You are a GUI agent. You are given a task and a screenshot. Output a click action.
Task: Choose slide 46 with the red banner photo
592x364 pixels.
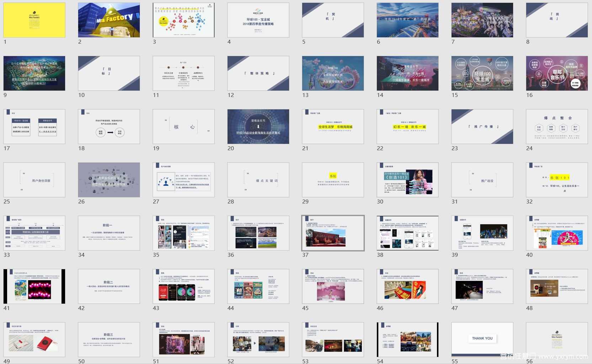(x=407, y=286)
